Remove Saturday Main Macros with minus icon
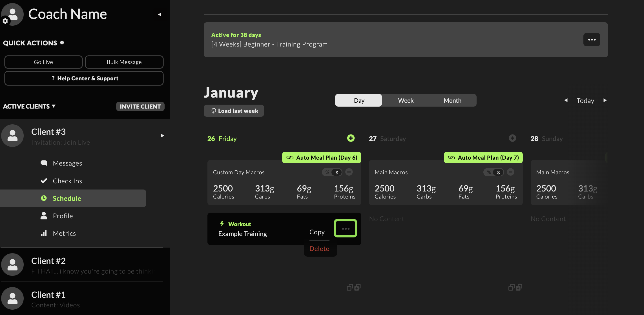Viewport: 644px width, 315px height. pos(510,172)
